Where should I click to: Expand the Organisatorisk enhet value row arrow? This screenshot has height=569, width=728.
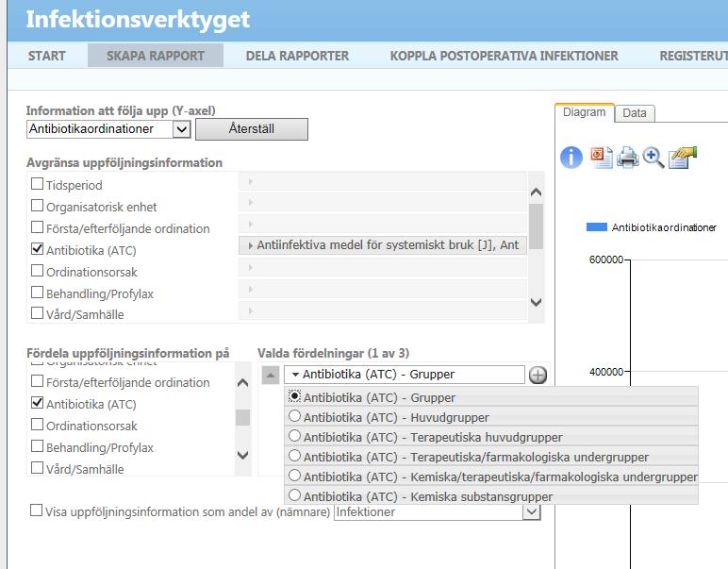pyautogui.click(x=250, y=202)
